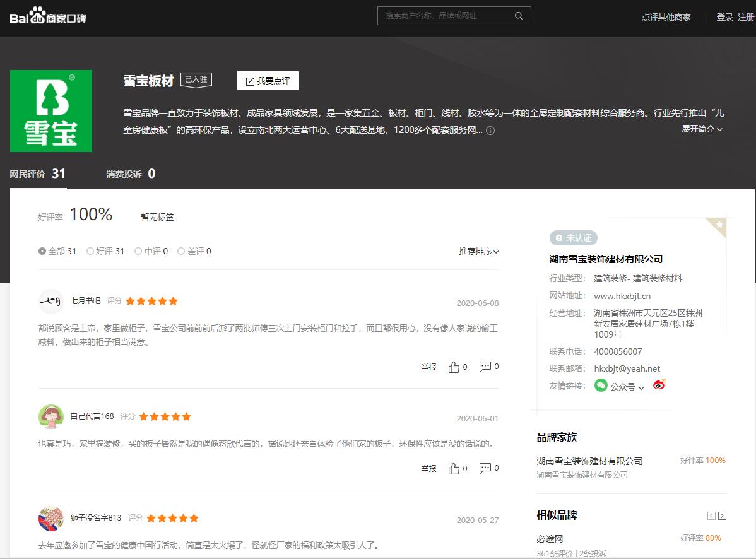Open comments on 自己代言168's review
The image size is (756, 559).
[x=485, y=469]
